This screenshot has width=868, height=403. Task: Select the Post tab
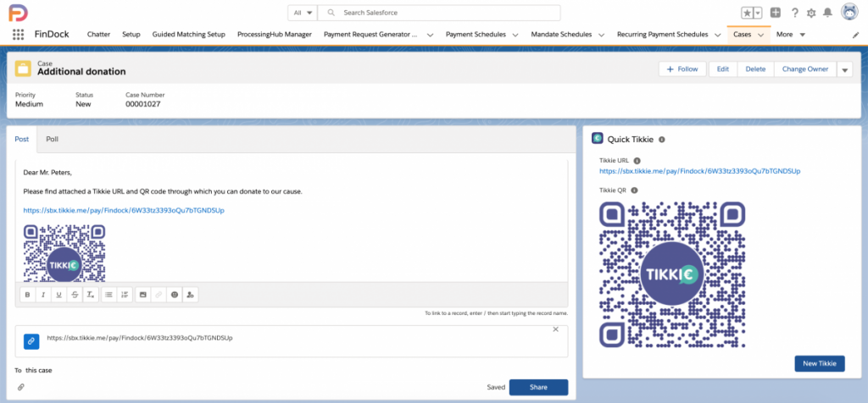(x=21, y=140)
